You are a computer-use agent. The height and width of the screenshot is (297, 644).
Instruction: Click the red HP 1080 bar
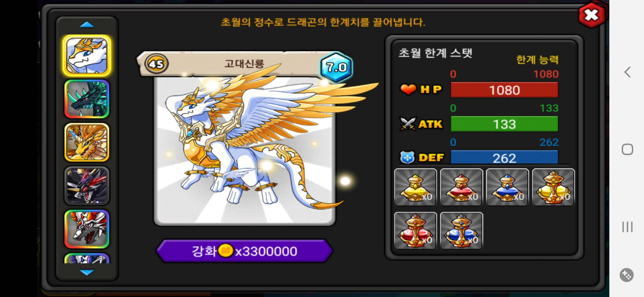click(504, 90)
